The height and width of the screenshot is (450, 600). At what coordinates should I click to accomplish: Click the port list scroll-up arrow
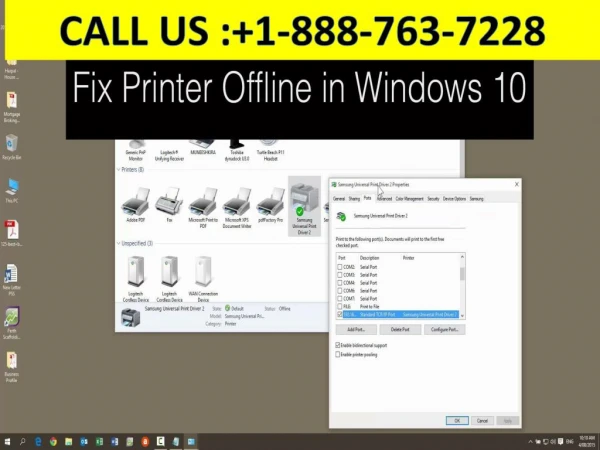tap(462, 257)
